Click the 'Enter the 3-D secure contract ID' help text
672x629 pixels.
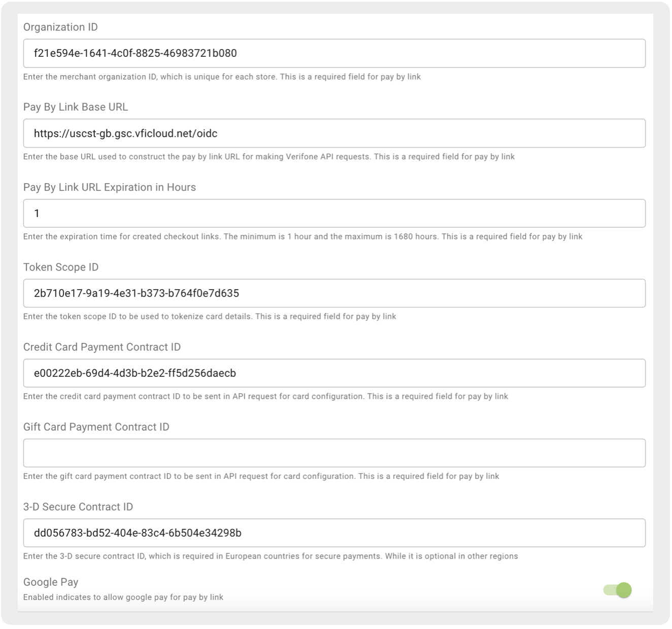click(271, 556)
